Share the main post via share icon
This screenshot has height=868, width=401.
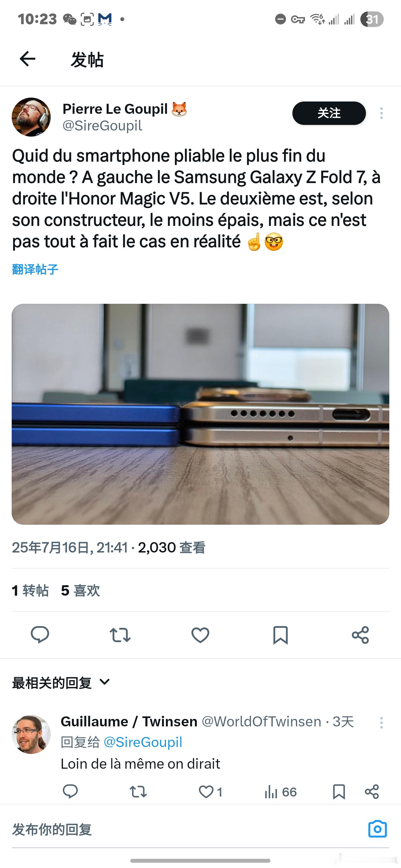click(x=361, y=635)
